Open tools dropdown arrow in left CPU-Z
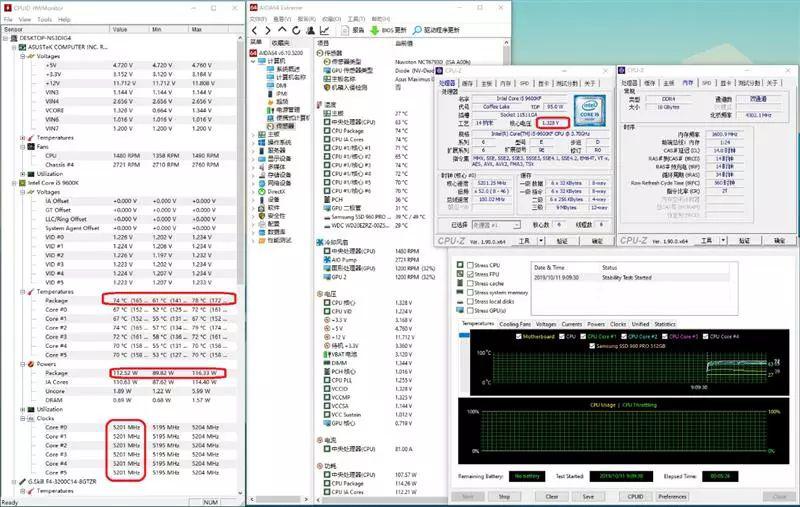Image resolution: width=800 pixels, height=507 pixels. pyautogui.click(x=541, y=241)
